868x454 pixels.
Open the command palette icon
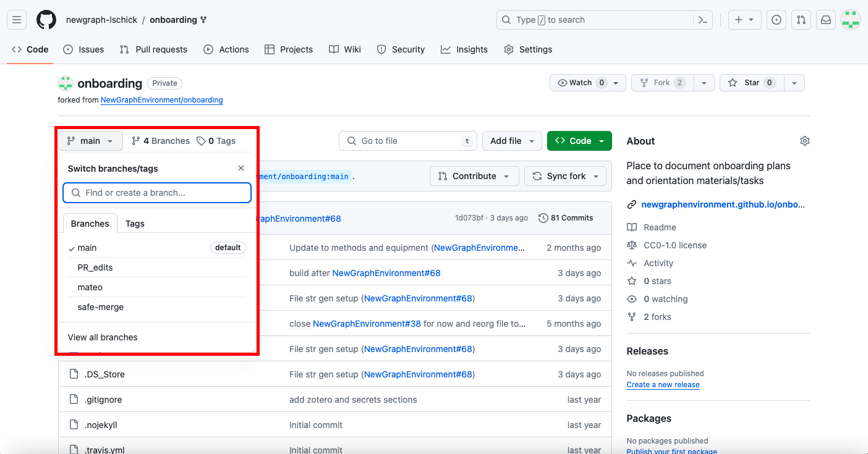[703, 20]
